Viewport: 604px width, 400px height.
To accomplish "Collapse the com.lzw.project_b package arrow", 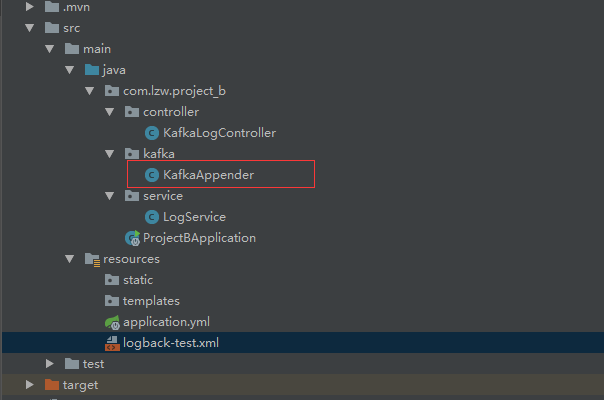I will pyautogui.click(x=90, y=91).
